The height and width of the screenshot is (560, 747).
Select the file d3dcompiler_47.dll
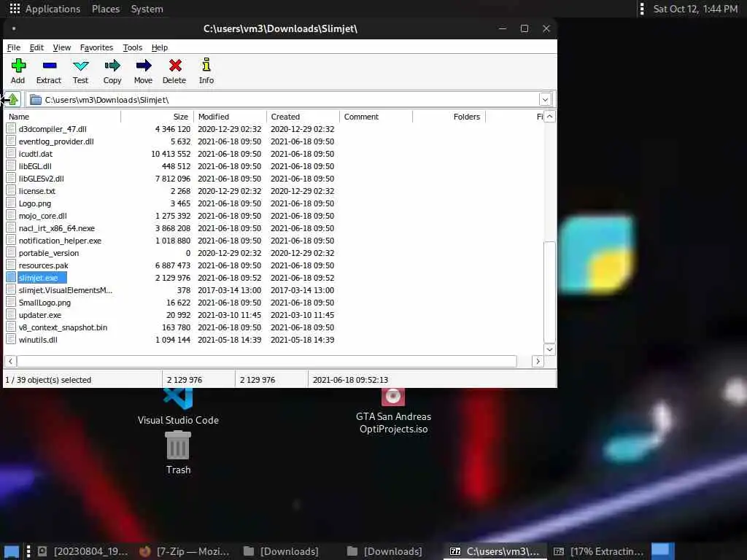coord(53,129)
